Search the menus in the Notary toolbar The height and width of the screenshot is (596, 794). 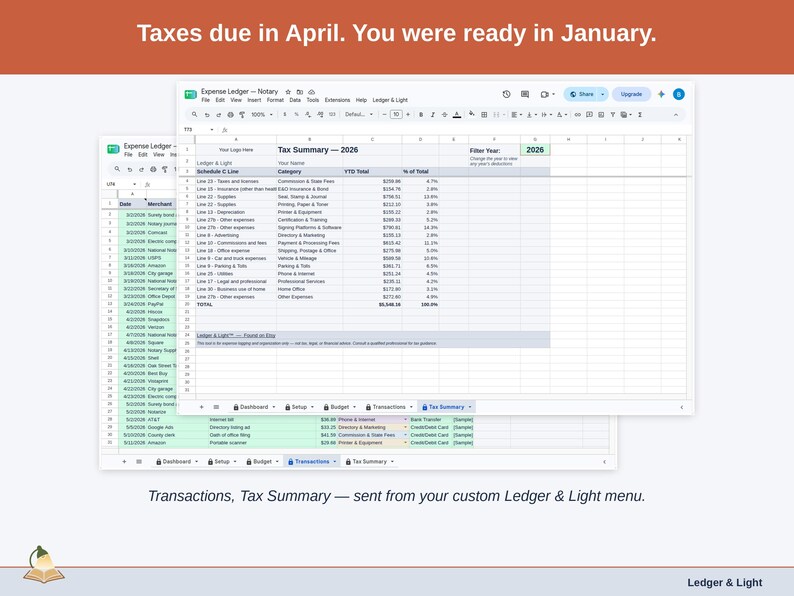pyautogui.click(x=194, y=115)
